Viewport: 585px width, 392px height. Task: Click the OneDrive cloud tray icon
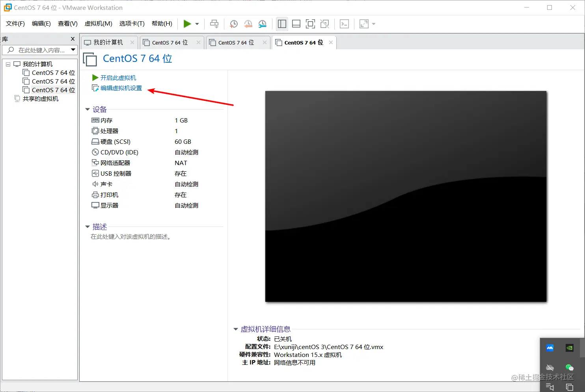(550, 367)
